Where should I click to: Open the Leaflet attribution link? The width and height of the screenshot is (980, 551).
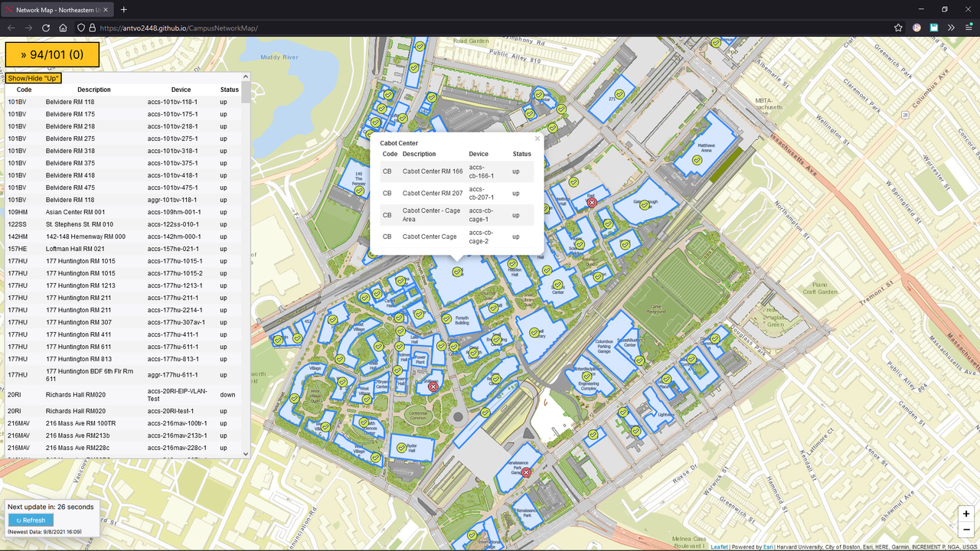719,547
